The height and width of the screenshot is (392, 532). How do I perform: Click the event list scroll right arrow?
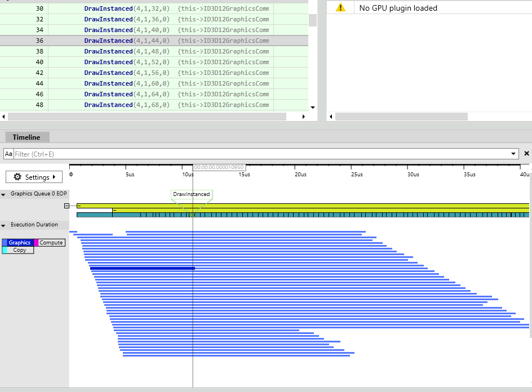(303, 117)
